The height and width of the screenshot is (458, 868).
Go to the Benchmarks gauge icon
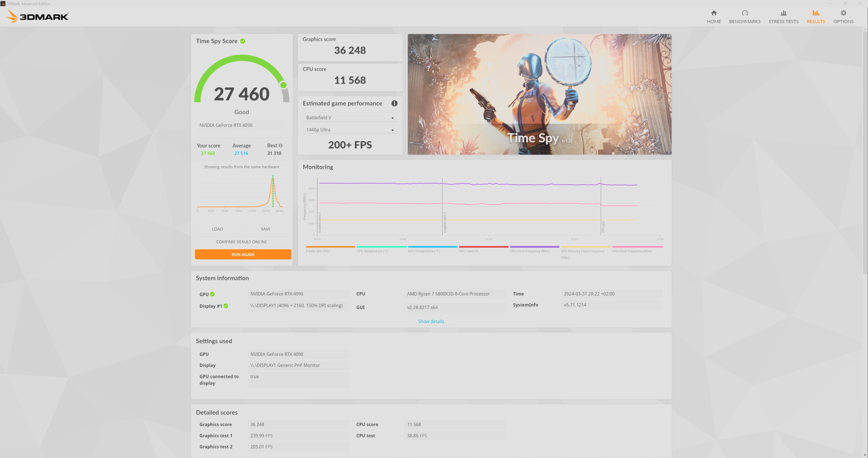click(x=745, y=13)
